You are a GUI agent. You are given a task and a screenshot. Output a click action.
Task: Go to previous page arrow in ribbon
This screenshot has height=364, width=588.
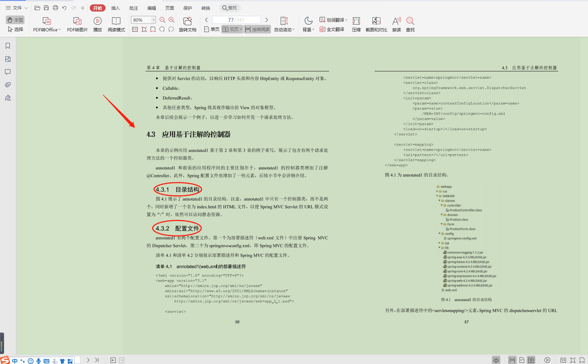coord(206,20)
